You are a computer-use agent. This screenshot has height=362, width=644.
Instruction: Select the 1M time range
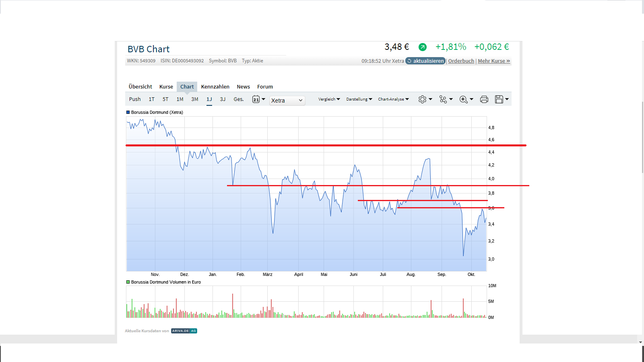(180, 99)
